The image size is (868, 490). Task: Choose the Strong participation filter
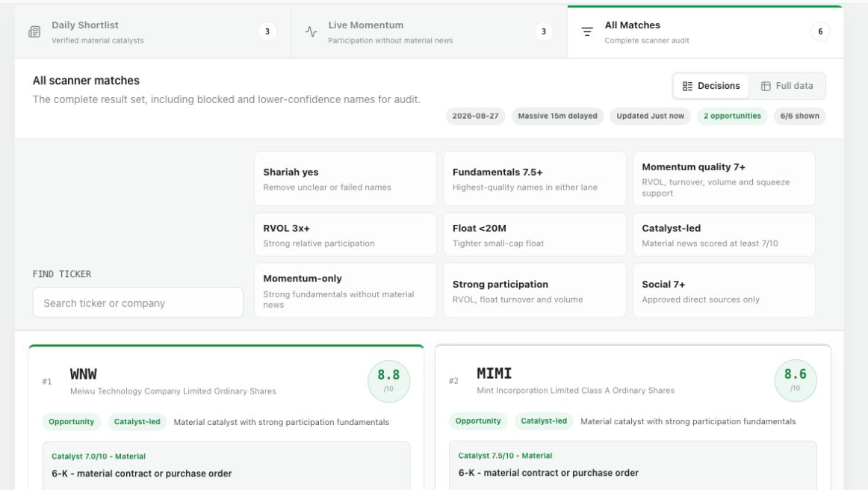(x=535, y=291)
